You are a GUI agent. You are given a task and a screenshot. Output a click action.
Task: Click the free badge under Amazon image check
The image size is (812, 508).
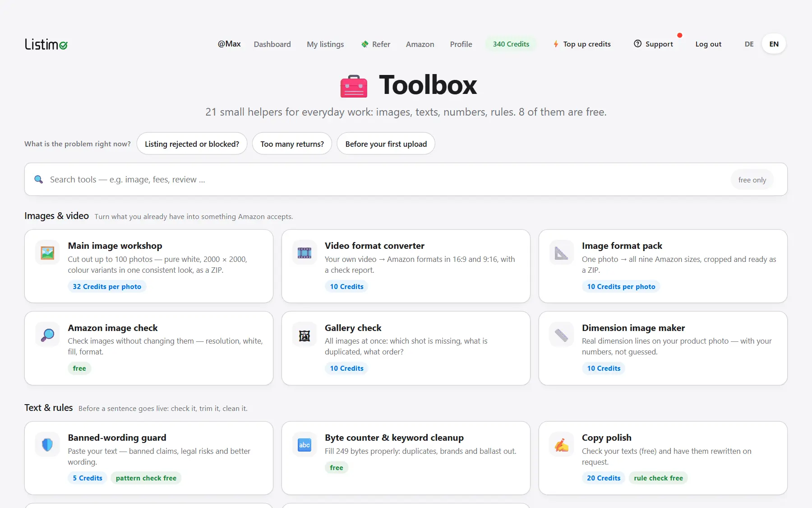[x=79, y=368]
